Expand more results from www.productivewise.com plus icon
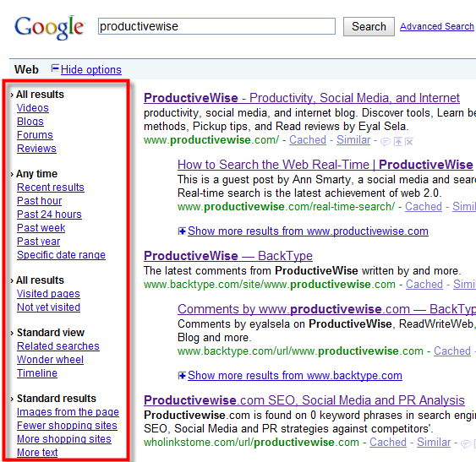476x462 pixels. (x=182, y=231)
